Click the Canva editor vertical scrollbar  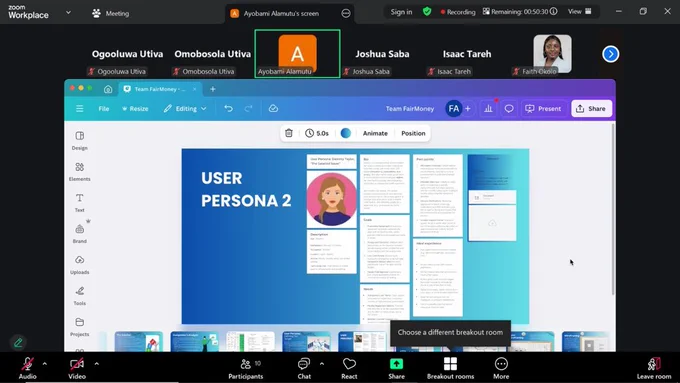tap(613, 210)
